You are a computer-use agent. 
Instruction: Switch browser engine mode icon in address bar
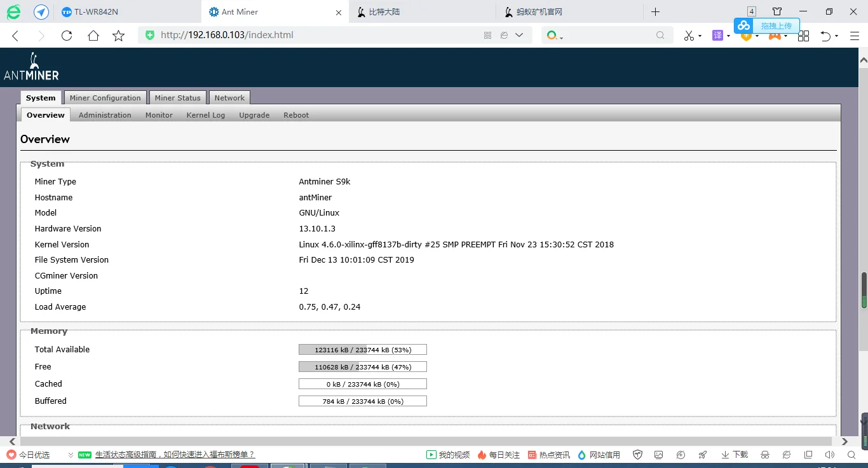504,36
